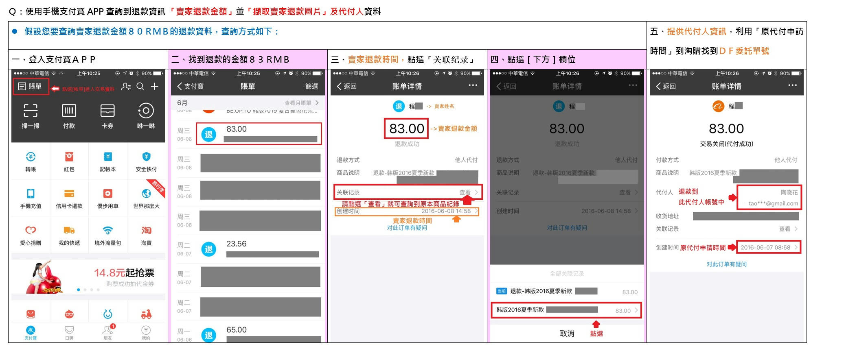
Task: Tap 对此订单有疑问 under 创建时间 2016-06-07 08:58
Action: pos(727,264)
